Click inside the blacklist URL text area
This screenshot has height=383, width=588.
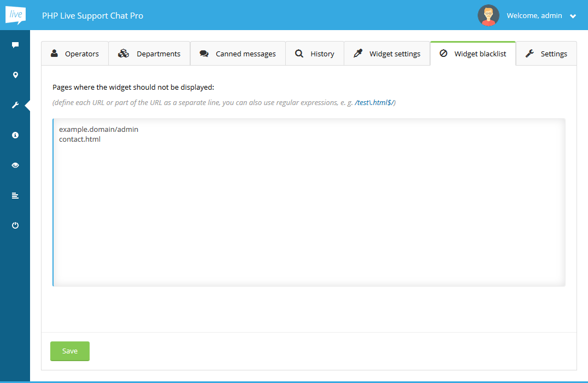point(309,208)
